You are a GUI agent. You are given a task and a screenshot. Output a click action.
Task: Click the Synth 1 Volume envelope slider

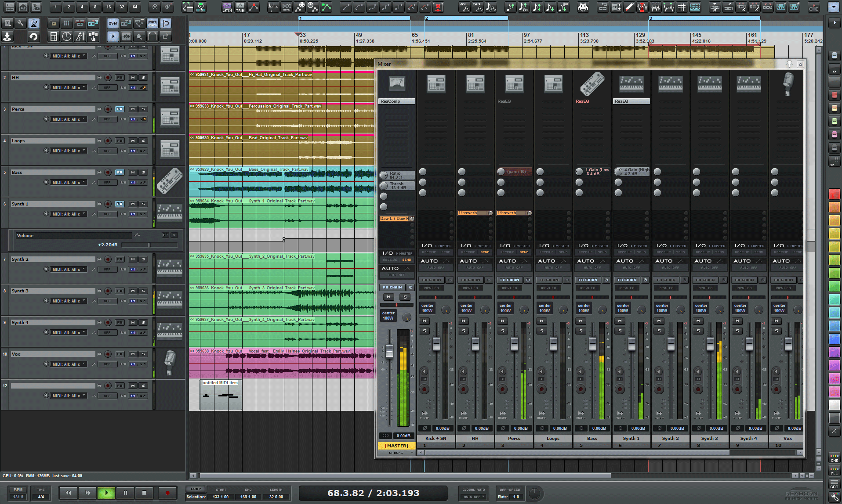[x=149, y=245]
